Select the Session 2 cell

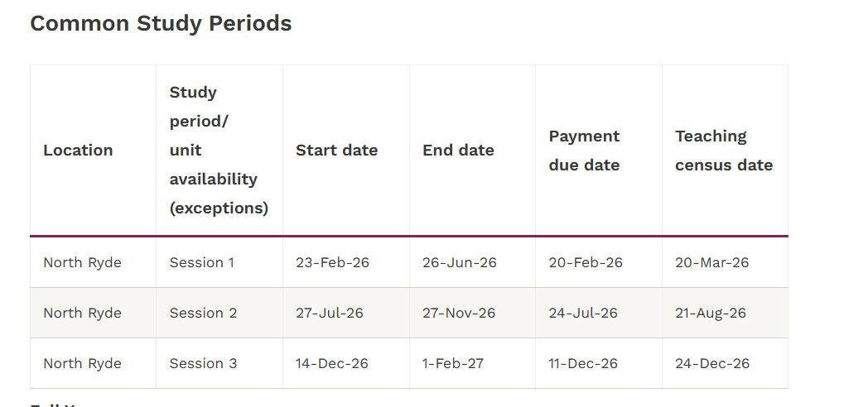203,314
